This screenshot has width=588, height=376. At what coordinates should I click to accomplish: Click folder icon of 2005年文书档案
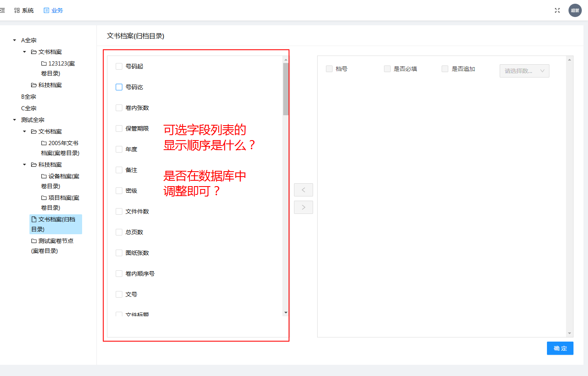point(44,143)
